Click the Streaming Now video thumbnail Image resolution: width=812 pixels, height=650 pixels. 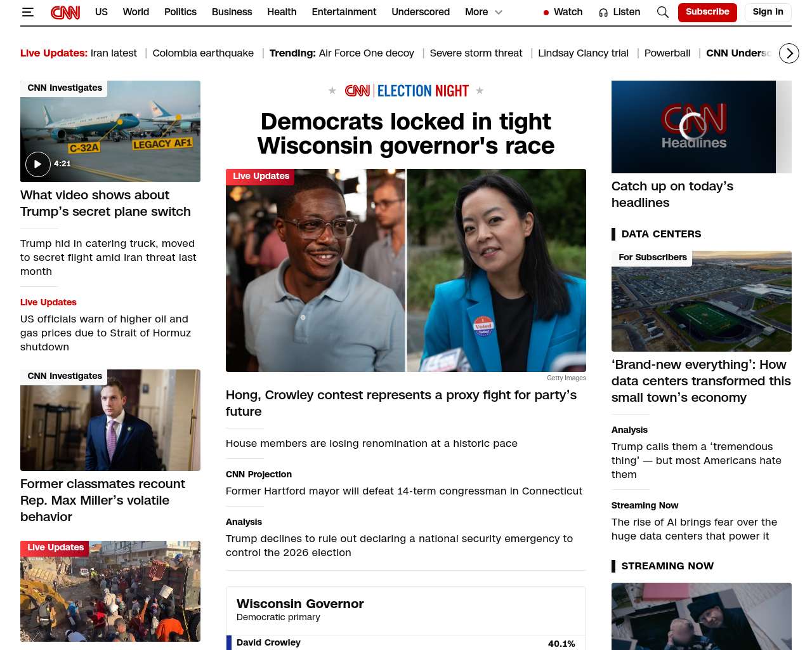click(702, 616)
